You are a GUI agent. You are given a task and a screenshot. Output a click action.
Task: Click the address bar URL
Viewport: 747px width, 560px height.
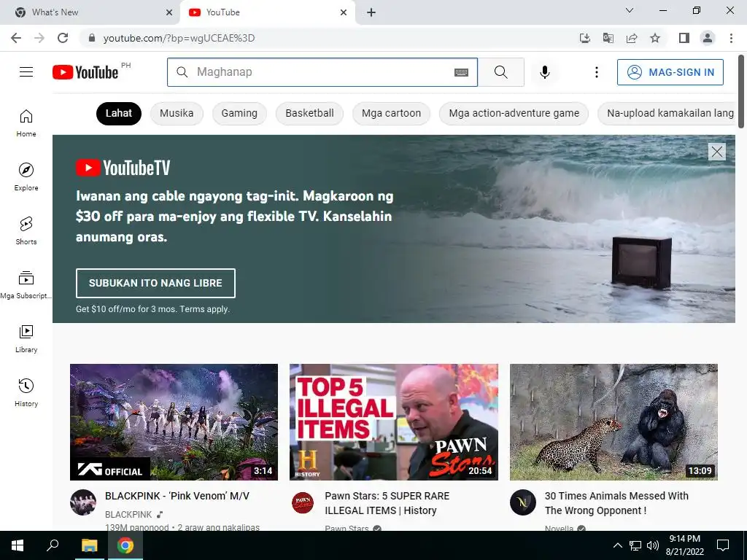coord(179,38)
